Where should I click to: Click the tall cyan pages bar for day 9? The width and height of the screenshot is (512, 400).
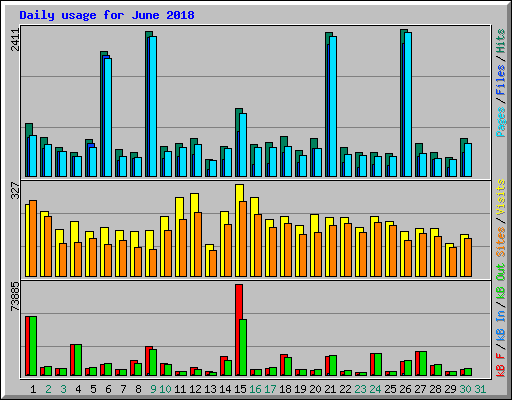(x=153, y=106)
